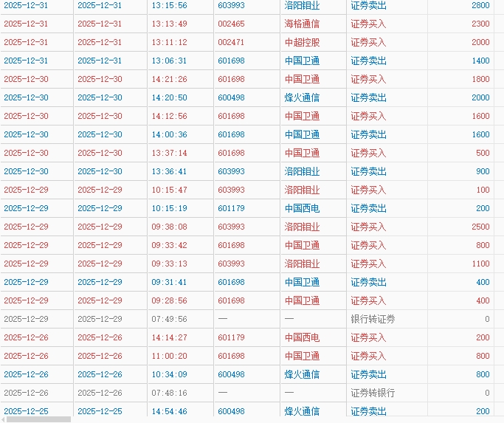
Task: Click 中国西电 in the 14:14:27 row
Action: point(302,337)
